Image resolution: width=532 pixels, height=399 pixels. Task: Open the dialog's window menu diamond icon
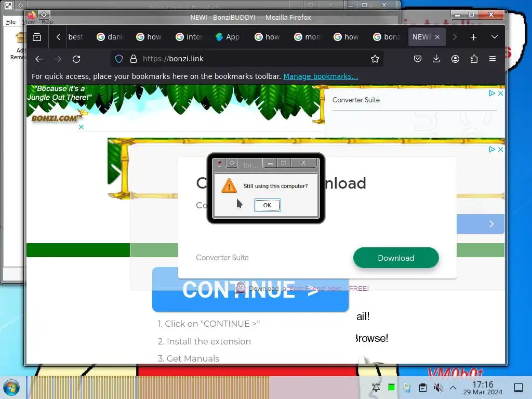tap(232, 163)
